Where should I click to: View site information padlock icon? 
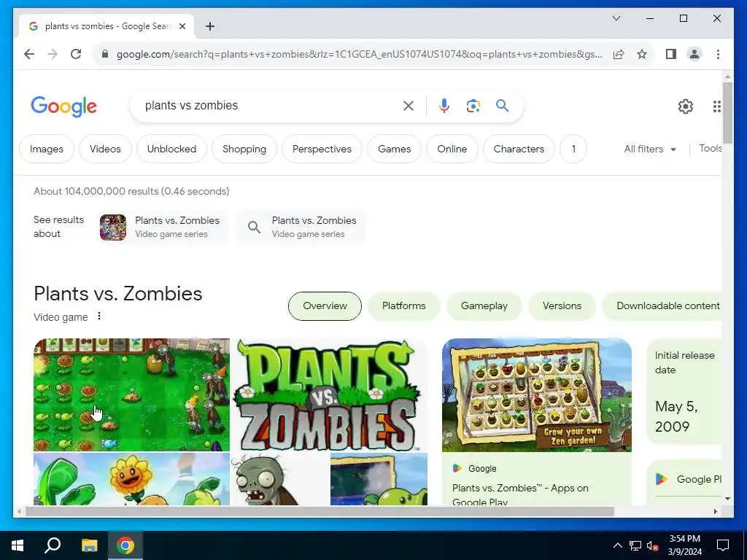tap(105, 54)
